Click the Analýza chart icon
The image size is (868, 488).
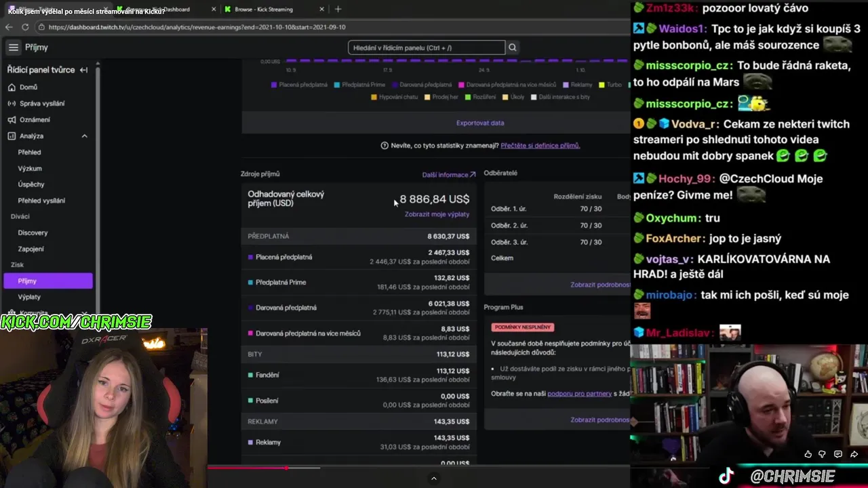(x=12, y=136)
